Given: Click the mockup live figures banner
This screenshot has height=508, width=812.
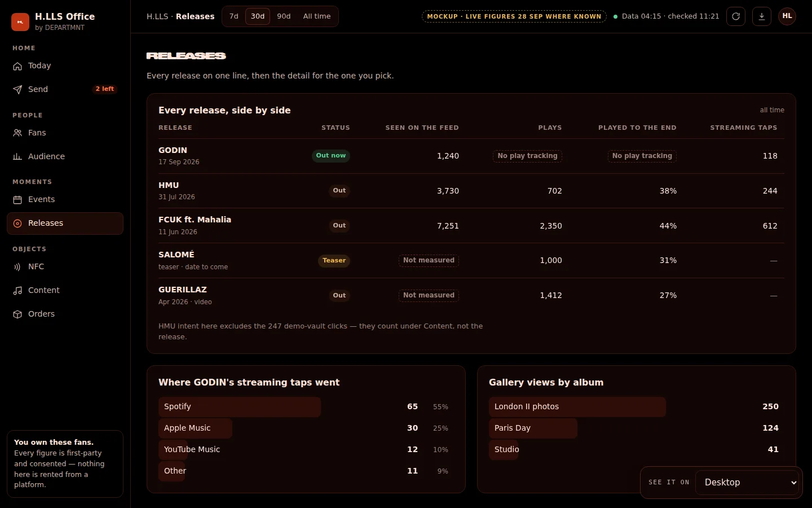Looking at the screenshot, I should point(514,16).
